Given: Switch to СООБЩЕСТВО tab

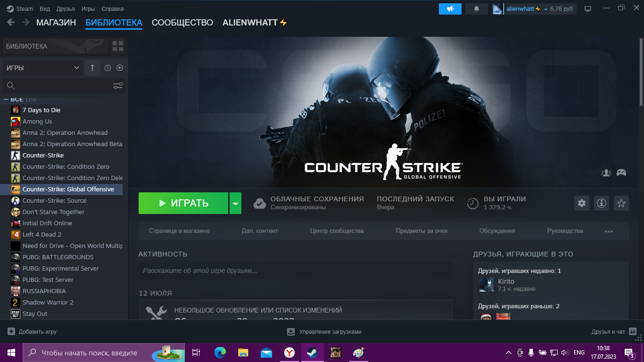Looking at the screenshot, I should click(x=182, y=22).
